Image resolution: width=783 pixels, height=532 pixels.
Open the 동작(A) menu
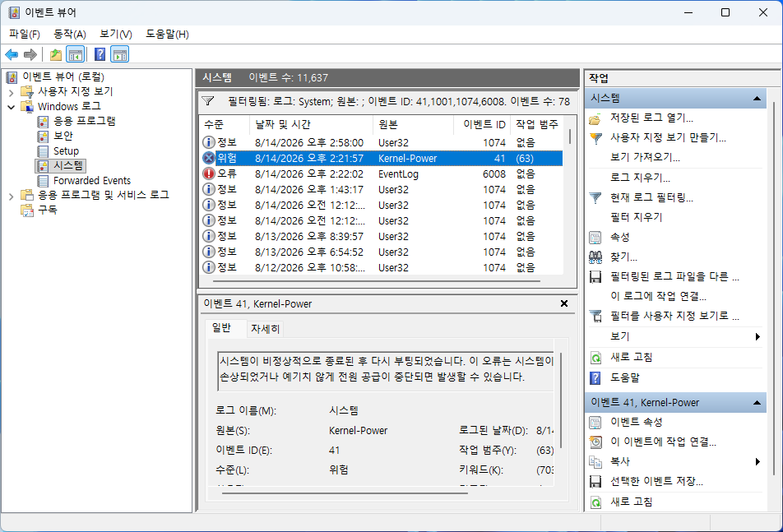70,34
